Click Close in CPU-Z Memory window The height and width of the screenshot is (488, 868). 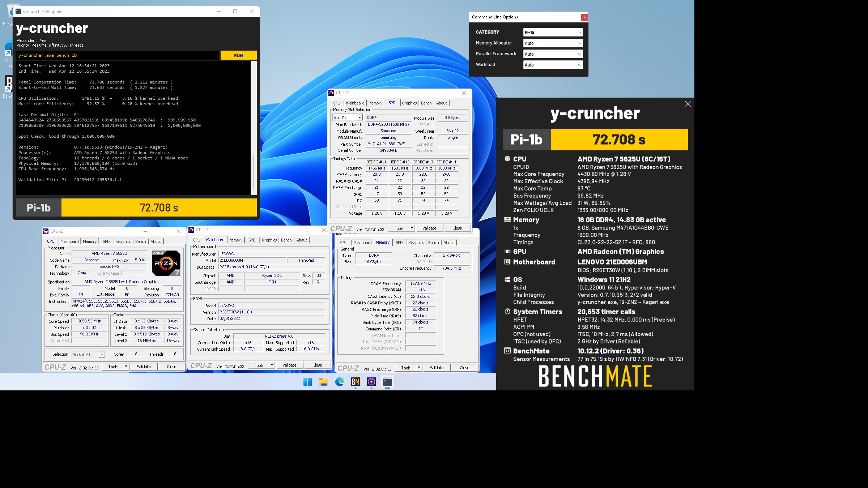click(x=464, y=368)
